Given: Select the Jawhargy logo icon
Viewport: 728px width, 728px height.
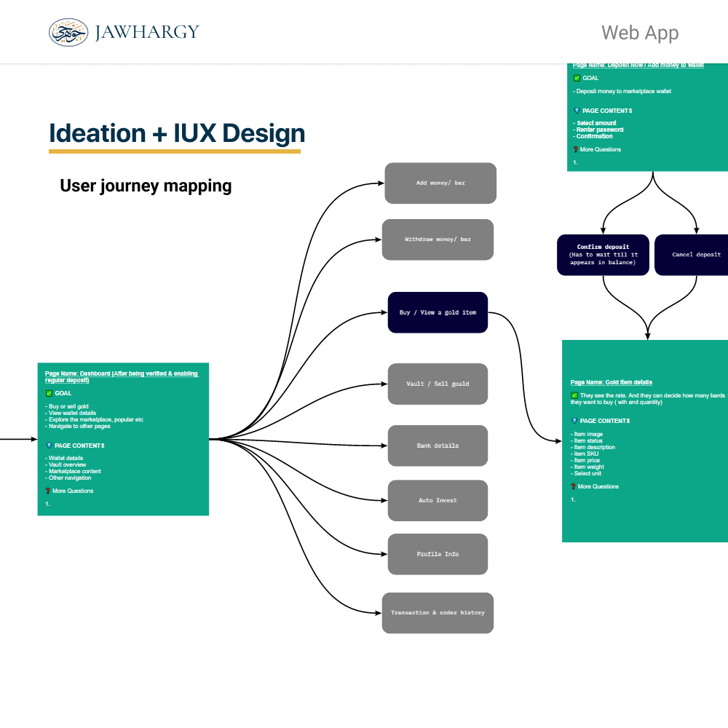Looking at the screenshot, I should (x=68, y=32).
